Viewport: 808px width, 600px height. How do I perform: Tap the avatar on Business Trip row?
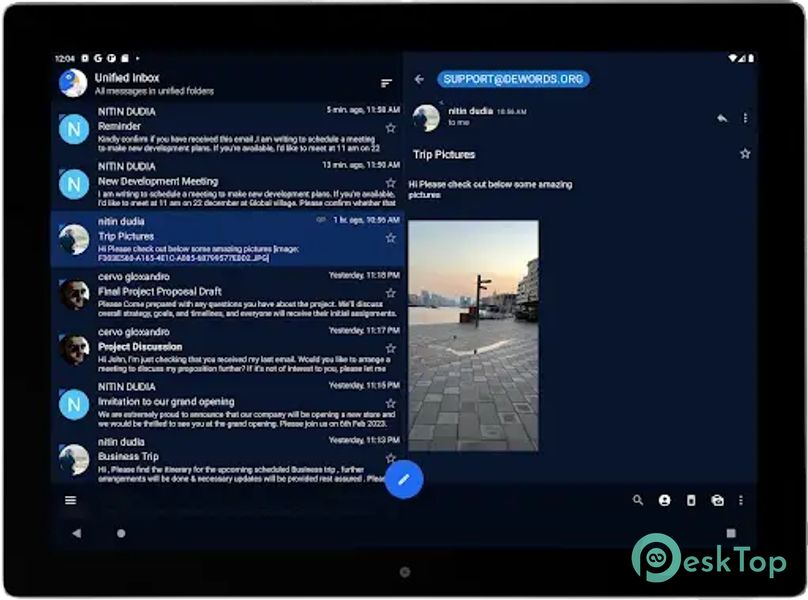click(x=74, y=459)
